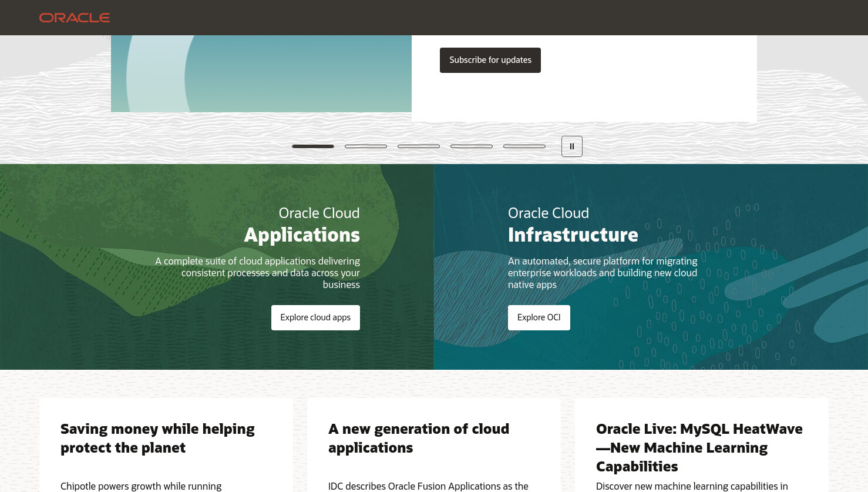This screenshot has width=868, height=492.
Task: Click the Subscribe for updates button
Action: (490, 60)
